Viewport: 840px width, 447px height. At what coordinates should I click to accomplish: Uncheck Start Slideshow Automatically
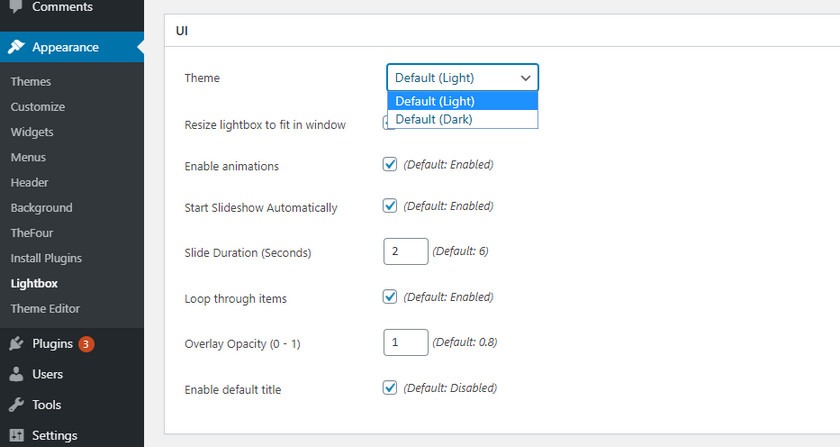click(390, 206)
